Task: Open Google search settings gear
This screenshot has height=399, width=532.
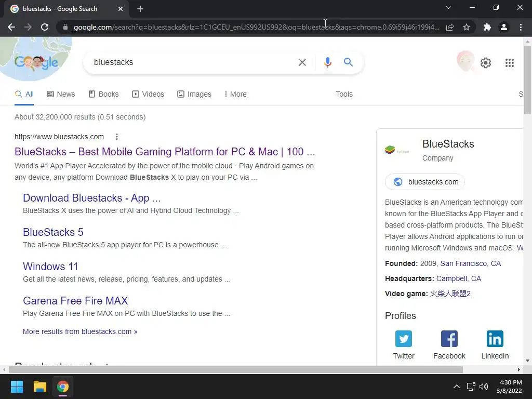Action: point(486,63)
